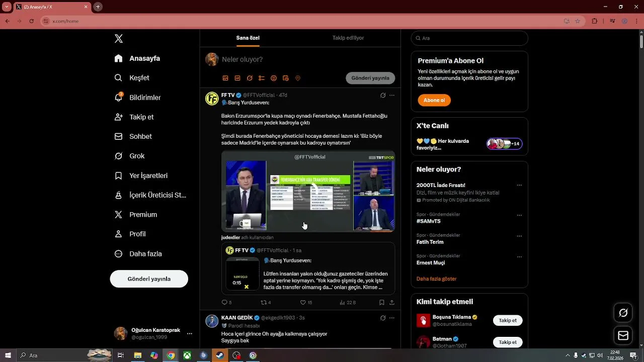
Task: Open Steam from the Windows taskbar
Action: tap(220, 355)
